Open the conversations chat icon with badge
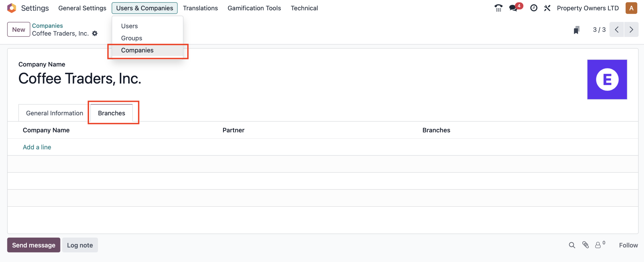Viewport: 644px width, 262px height. (x=513, y=8)
